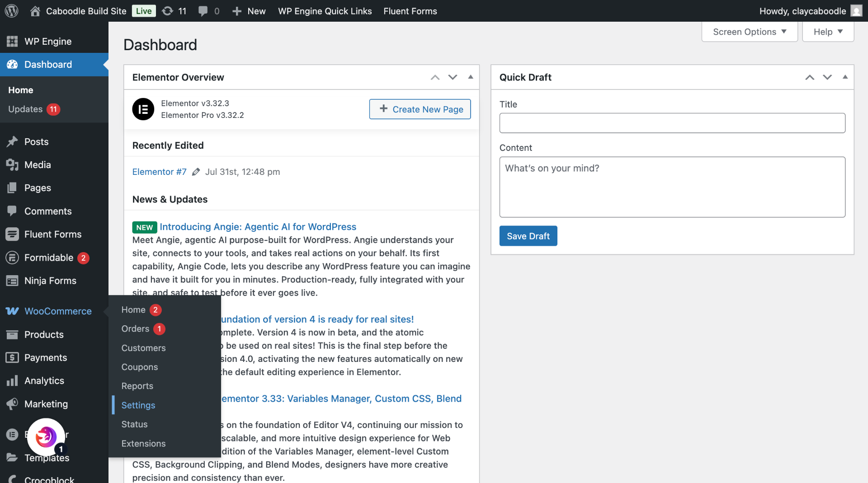Click the Live environment badge
This screenshot has width=868, height=483.
(x=144, y=11)
